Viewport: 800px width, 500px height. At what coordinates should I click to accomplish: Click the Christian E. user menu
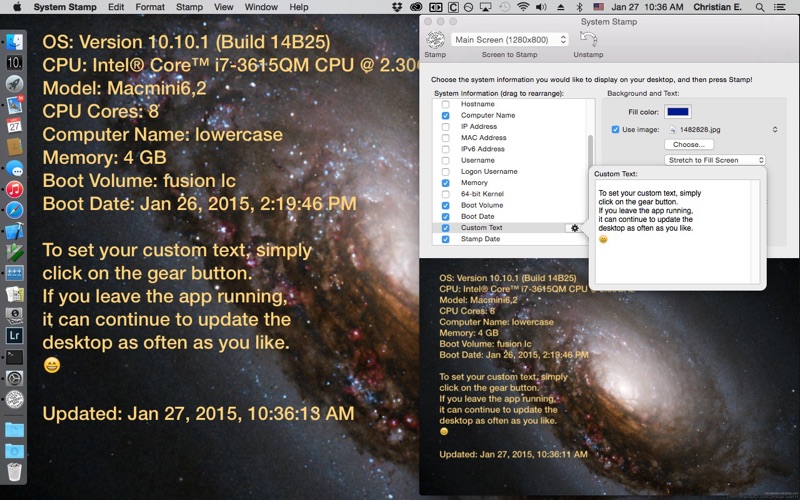717,7
